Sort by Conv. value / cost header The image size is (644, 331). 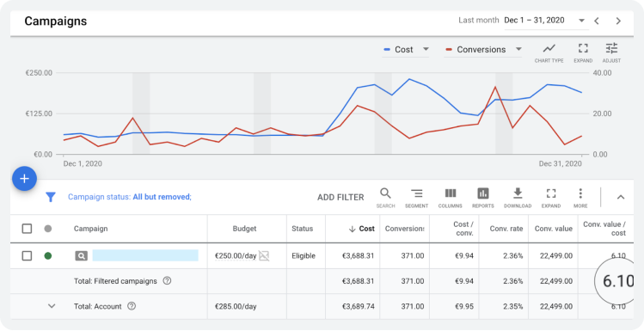pos(604,229)
